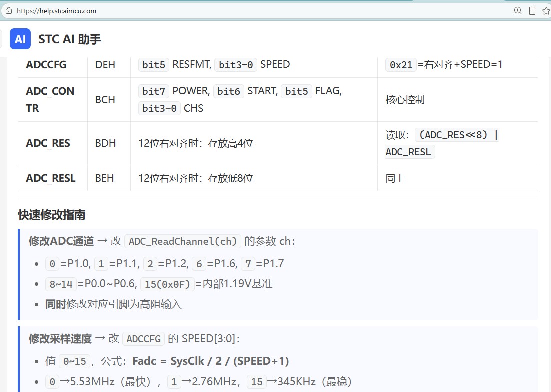Viewport: 551px width, 392px height.
Task: Click the STC AI 助手 title
Action: 69,39
